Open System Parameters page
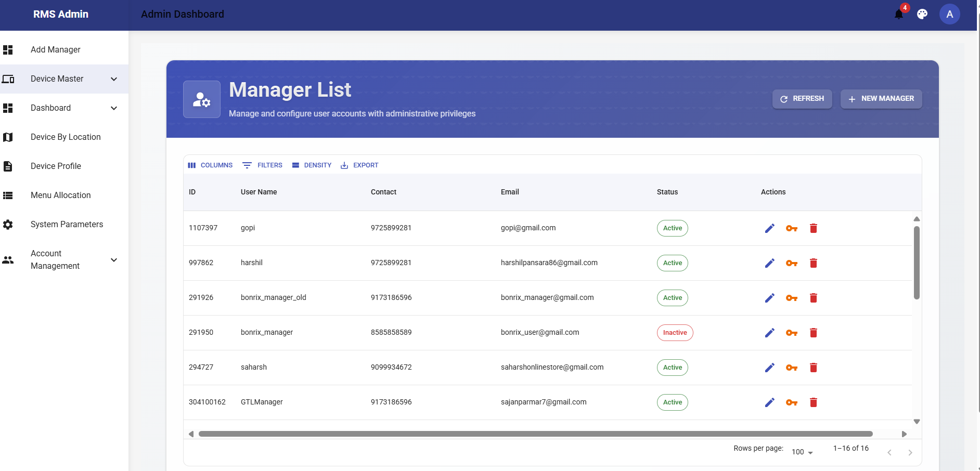This screenshot has height=471, width=980. 64,225
